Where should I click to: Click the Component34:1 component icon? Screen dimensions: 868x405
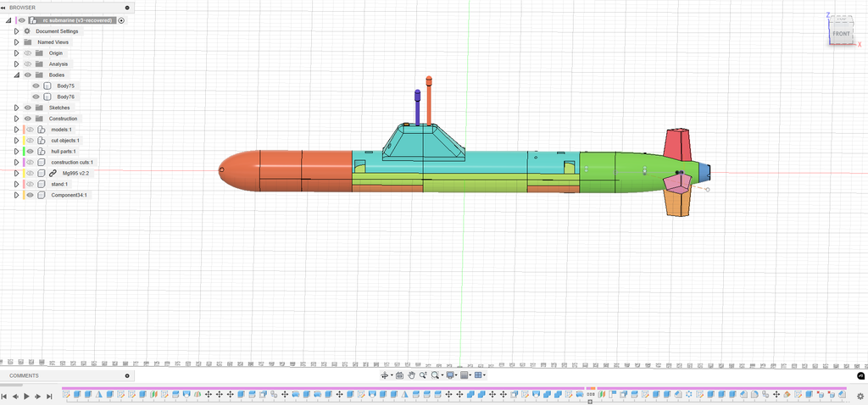(41, 196)
